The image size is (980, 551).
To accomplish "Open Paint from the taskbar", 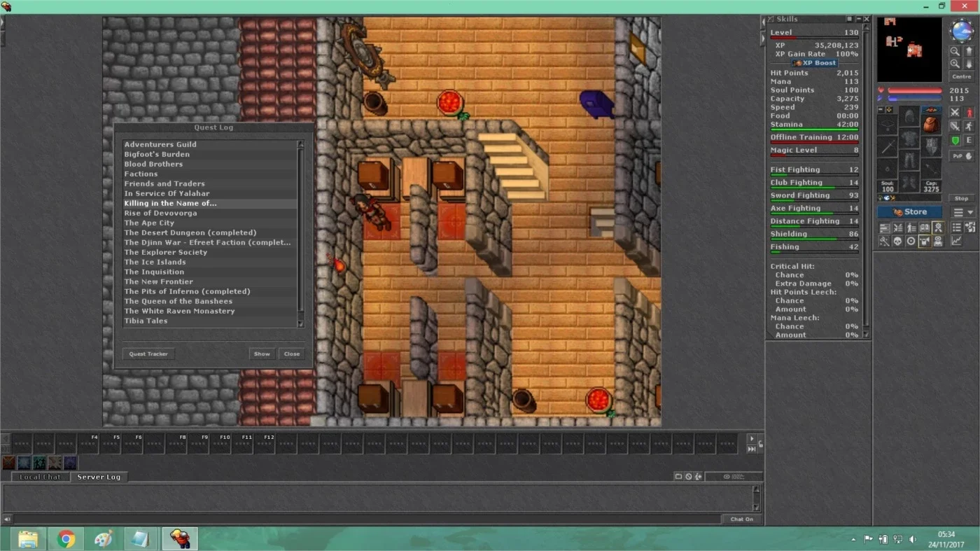I will point(104,538).
